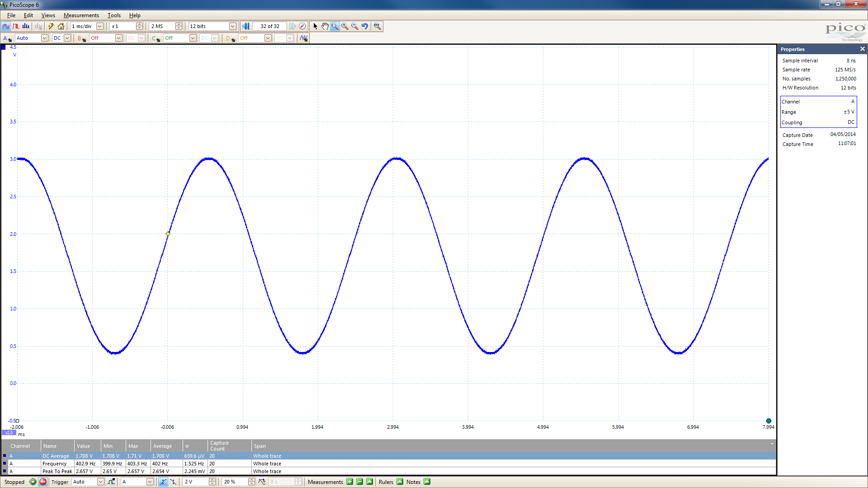The width and height of the screenshot is (868, 488).
Task: Go to first waveform buffer arrow
Action: [x=245, y=26]
